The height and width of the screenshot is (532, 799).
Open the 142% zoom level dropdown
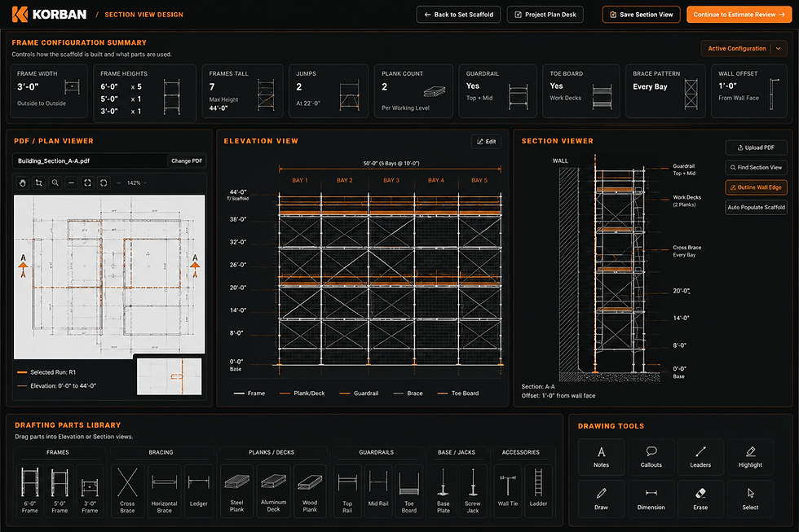click(x=134, y=182)
